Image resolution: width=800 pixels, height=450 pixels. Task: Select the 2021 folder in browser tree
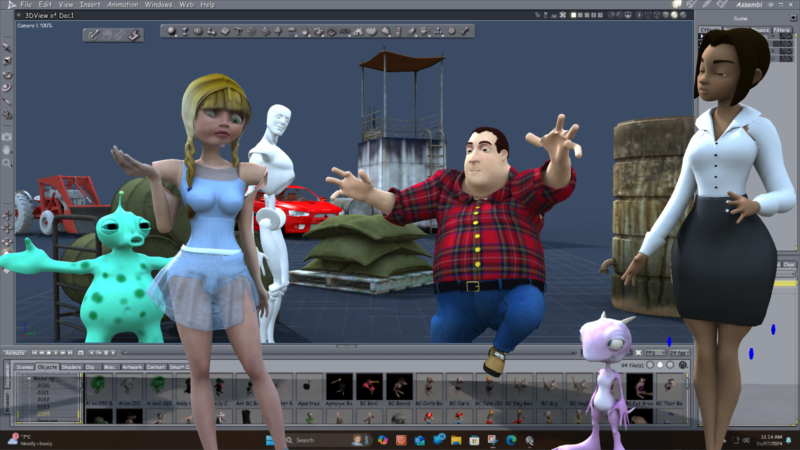point(43,393)
